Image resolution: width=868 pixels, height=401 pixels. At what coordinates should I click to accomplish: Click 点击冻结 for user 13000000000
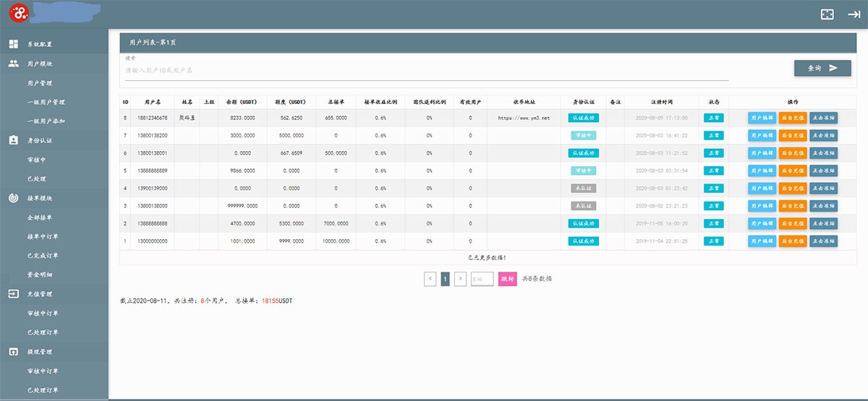[x=824, y=241]
